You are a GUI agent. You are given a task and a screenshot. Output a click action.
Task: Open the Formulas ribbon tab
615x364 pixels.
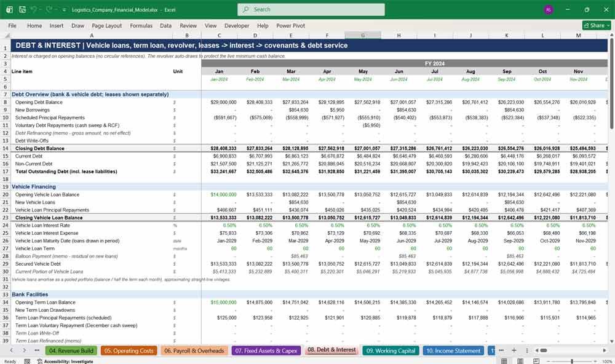[141, 25]
